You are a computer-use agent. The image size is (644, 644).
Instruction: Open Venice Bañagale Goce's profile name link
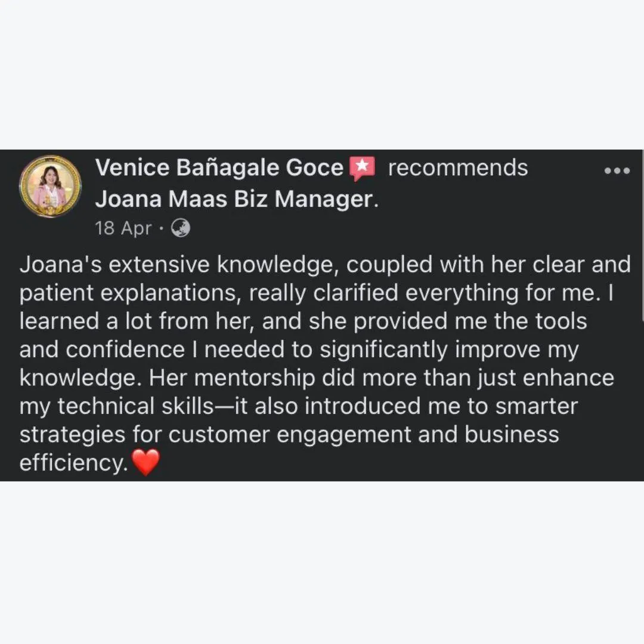coord(219,168)
